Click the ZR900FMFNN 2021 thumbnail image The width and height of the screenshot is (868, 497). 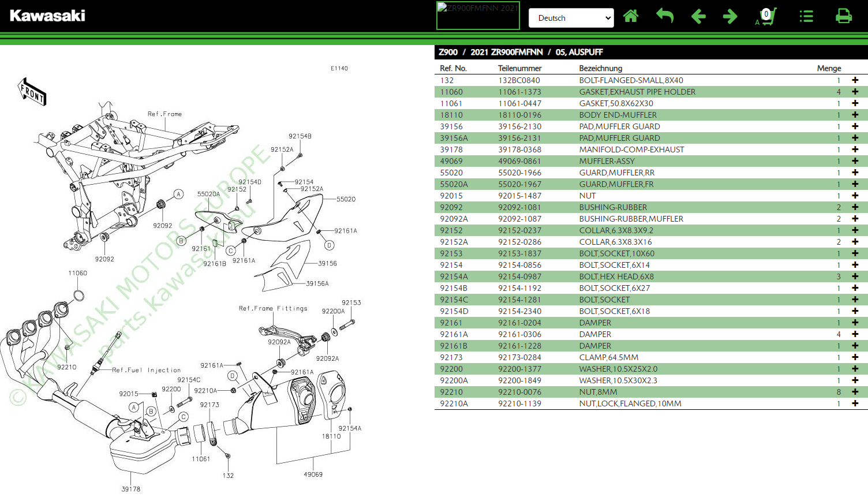coord(478,16)
